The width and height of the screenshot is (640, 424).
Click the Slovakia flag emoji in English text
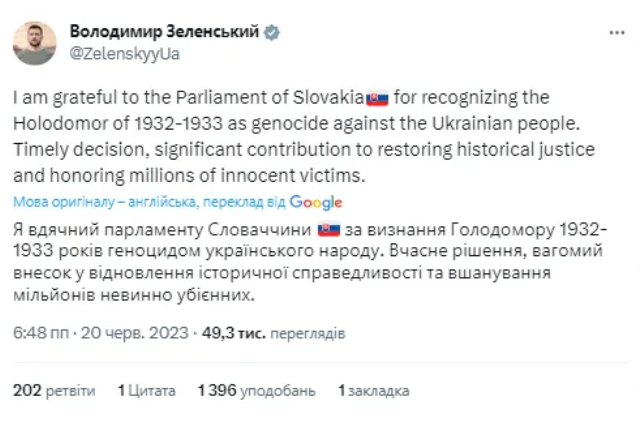(377, 99)
